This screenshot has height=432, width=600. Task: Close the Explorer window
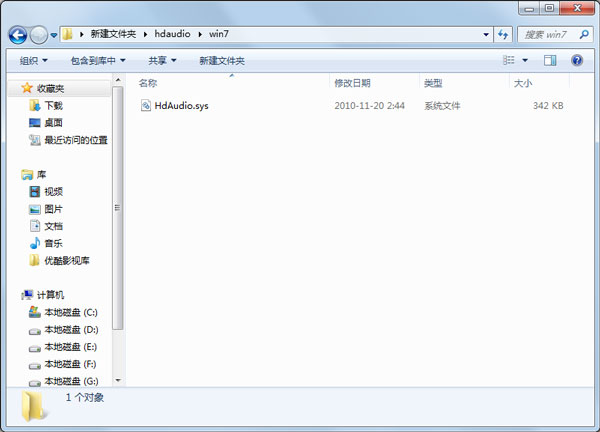click(x=577, y=8)
